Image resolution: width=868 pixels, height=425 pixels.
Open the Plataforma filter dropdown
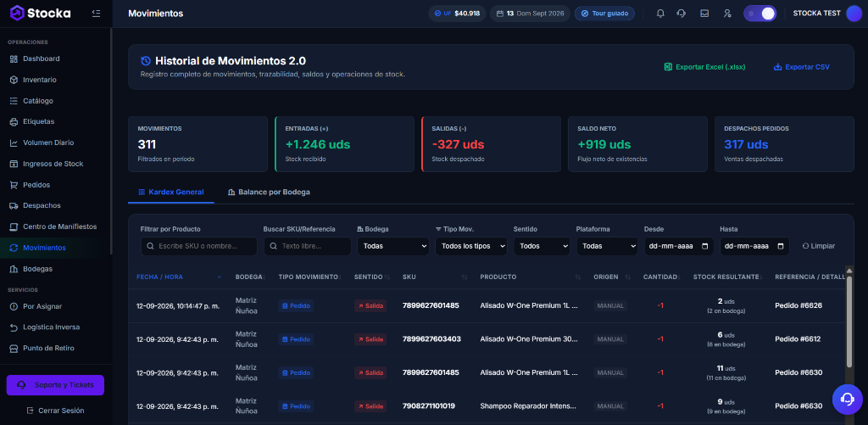click(x=607, y=246)
